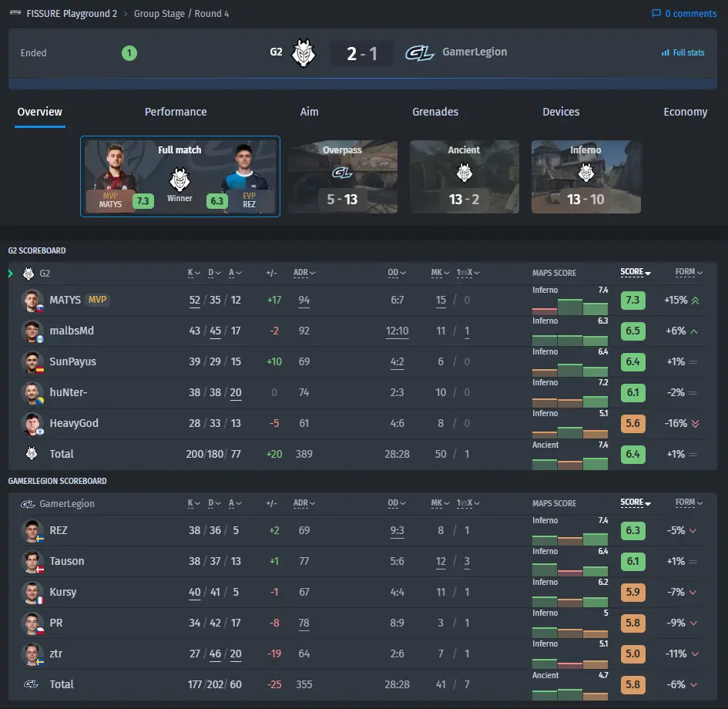Click MATYS double-up form trend arrow

[x=695, y=301]
